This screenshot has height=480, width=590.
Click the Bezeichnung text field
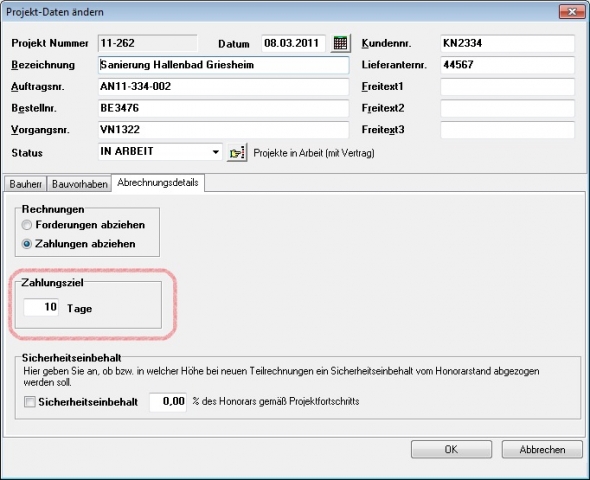coord(224,65)
